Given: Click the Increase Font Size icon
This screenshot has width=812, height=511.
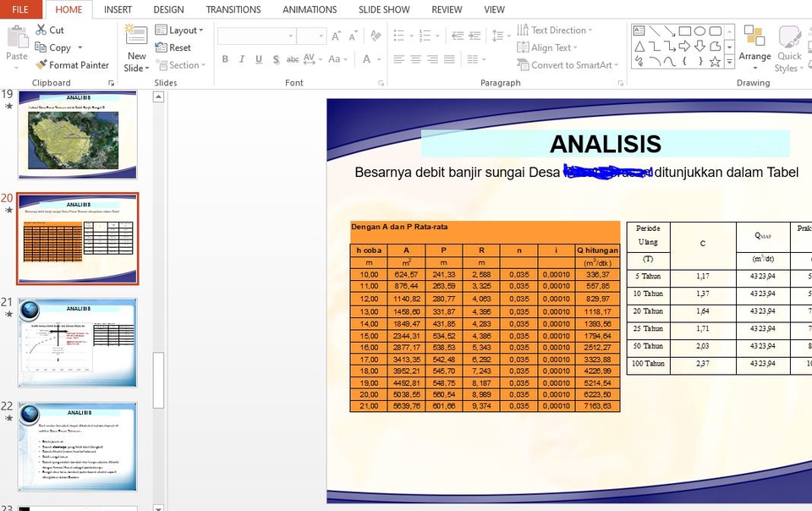Looking at the screenshot, I should (335, 36).
